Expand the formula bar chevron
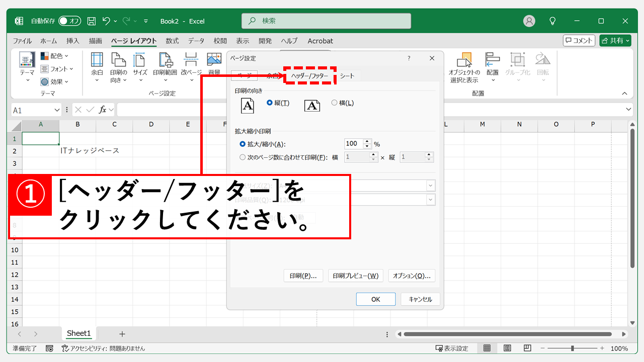 (628, 109)
